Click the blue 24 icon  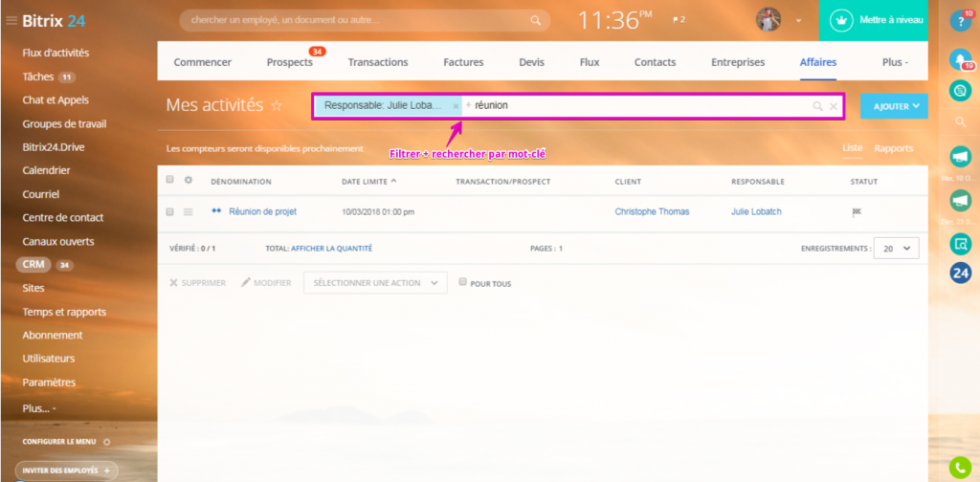click(961, 273)
